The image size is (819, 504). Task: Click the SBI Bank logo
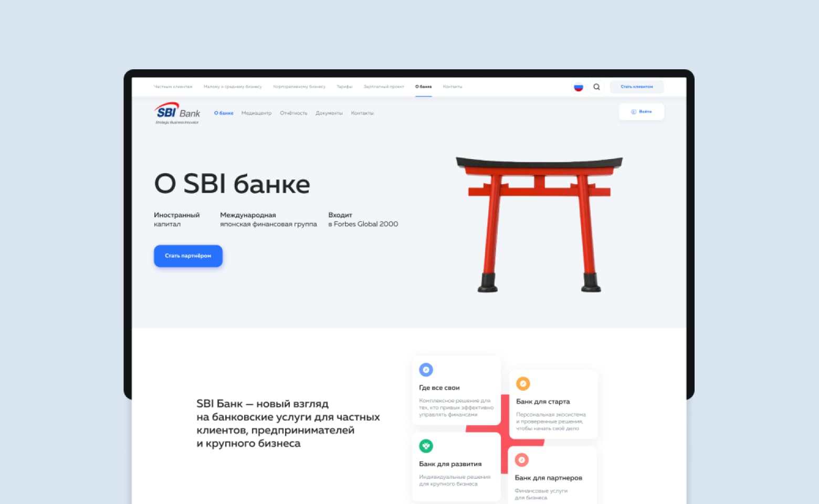(177, 113)
